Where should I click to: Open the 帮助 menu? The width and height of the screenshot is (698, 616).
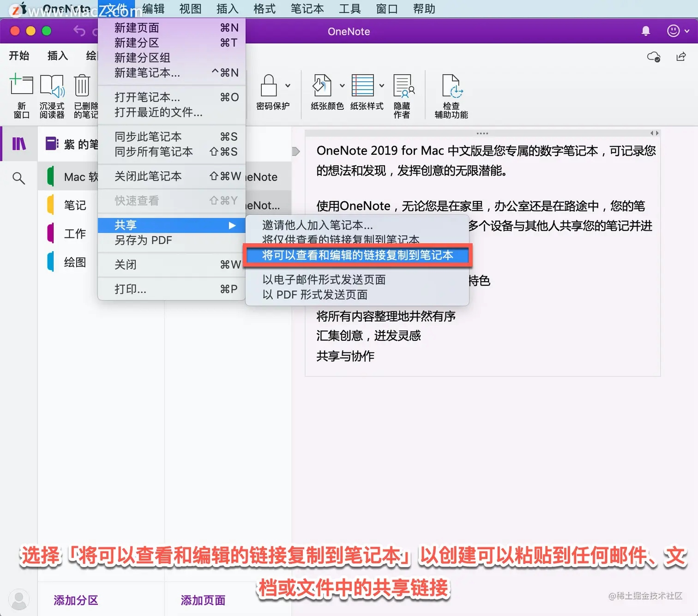tap(424, 9)
